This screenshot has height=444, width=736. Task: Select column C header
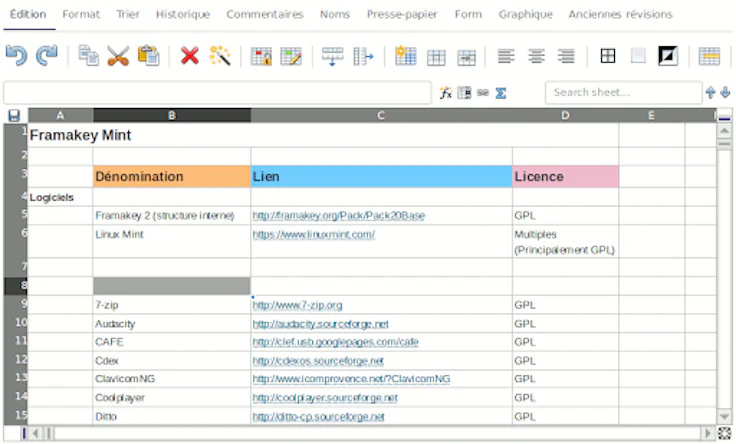(x=381, y=115)
